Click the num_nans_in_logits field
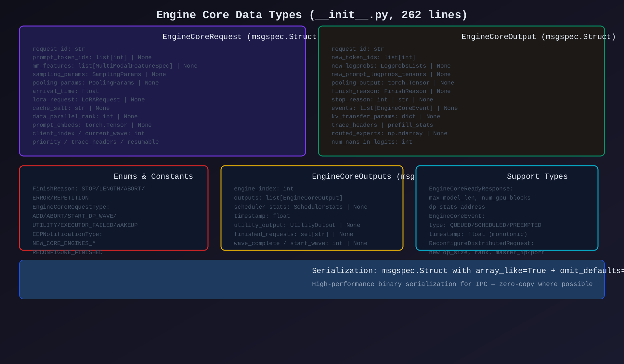This screenshot has height=364, width=624. click(372, 142)
